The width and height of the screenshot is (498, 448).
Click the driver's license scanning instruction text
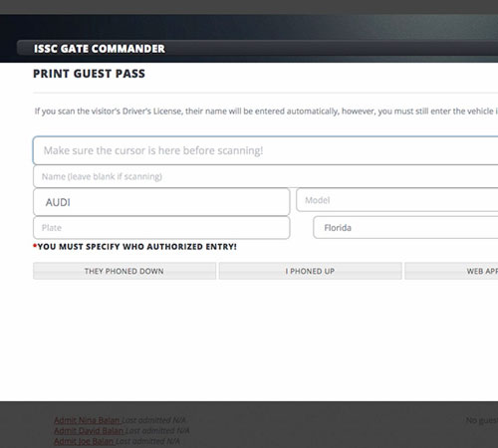[x=266, y=112]
